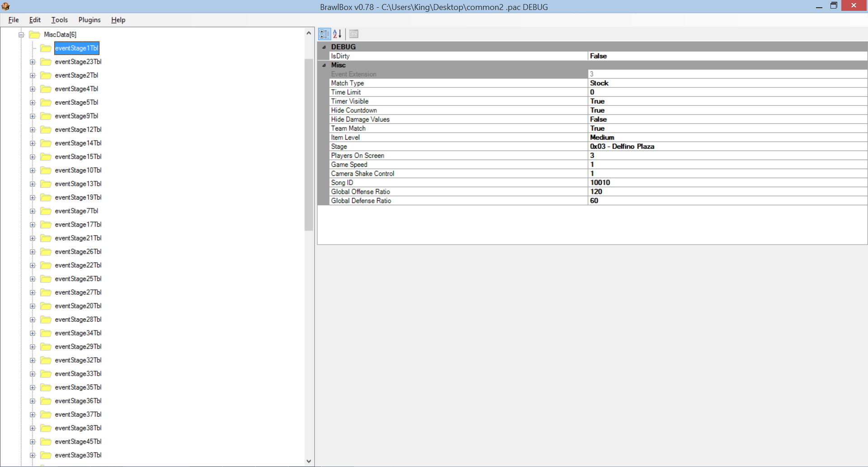Click the alphabetical A-Z sort icon
Screen dimensions: 868x467
(337, 33)
